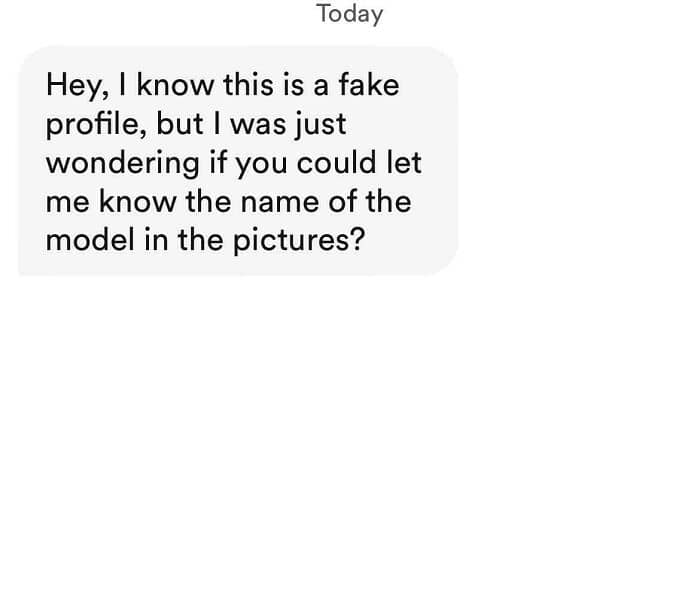Click the word "of" in the message
Image resolution: width=700 pixels, height=593 pixels.
(x=346, y=201)
